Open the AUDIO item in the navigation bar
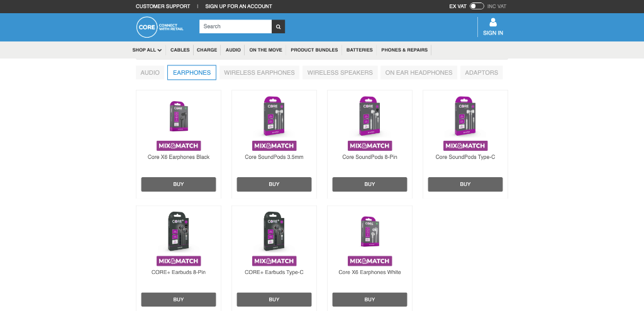This screenshot has width=644, height=311. (233, 50)
